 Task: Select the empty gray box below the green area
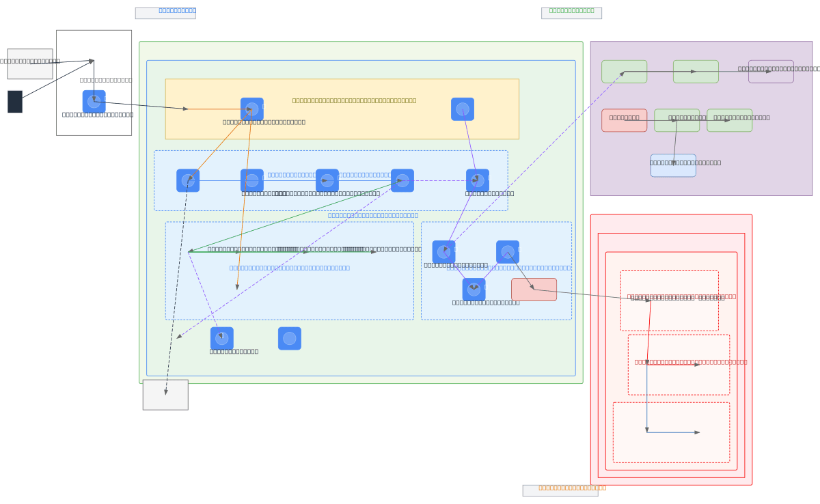(x=165, y=395)
